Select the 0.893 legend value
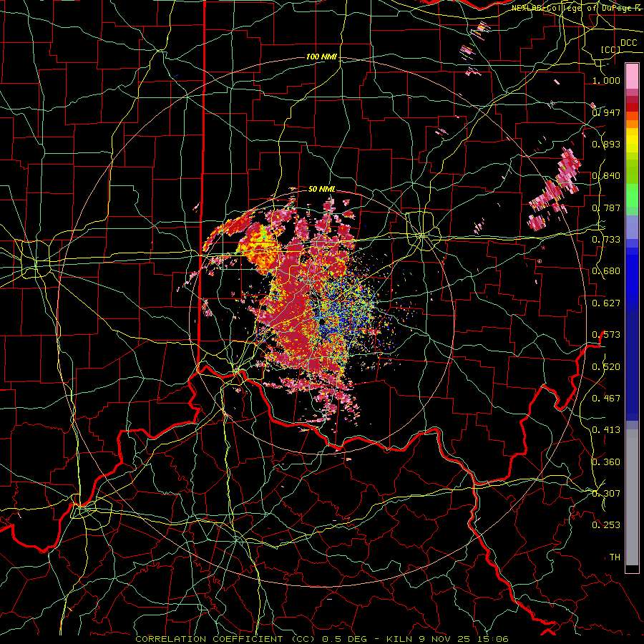Viewport: 644px width, 644px height. pos(606,144)
